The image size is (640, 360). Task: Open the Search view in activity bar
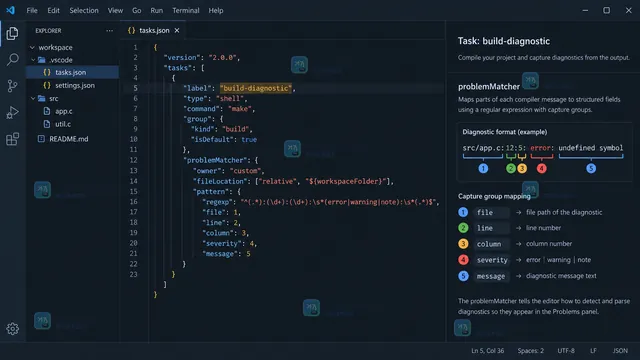click(x=12, y=60)
